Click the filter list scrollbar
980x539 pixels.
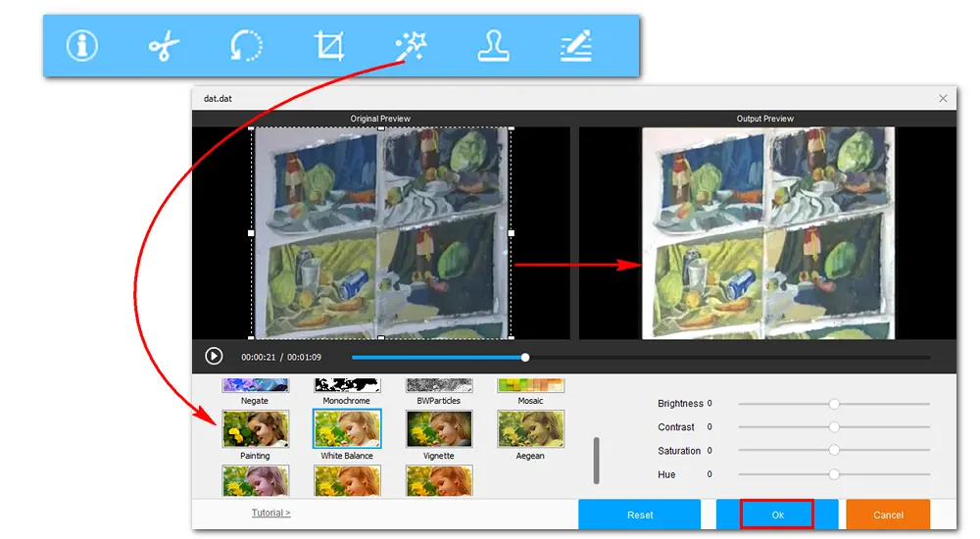tap(596, 461)
